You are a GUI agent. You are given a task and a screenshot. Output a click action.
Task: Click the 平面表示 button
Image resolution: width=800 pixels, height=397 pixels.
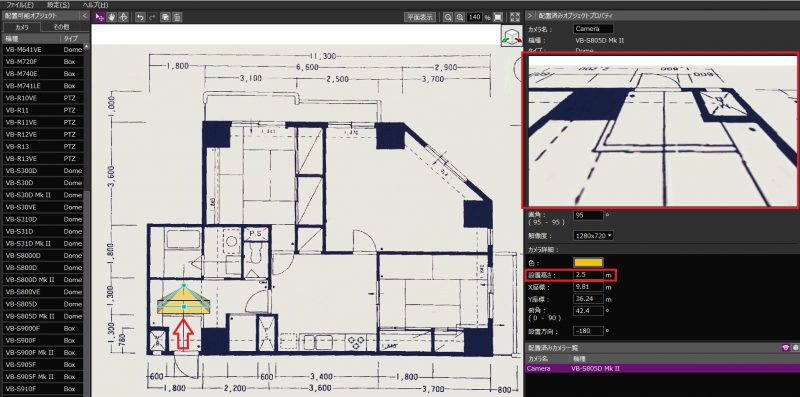pyautogui.click(x=420, y=17)
